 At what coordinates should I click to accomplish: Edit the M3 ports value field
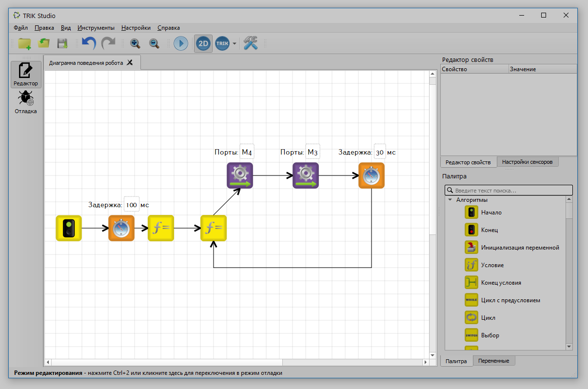tap(313, 153)
